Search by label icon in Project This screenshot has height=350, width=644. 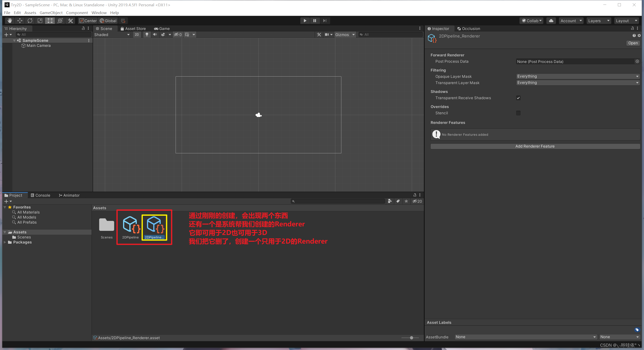[398, 201]
